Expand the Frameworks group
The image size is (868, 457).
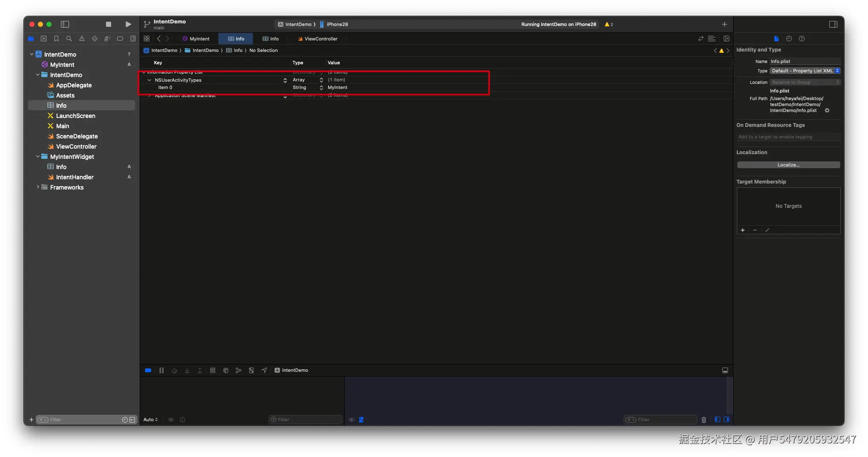click(x=38, y=187)
